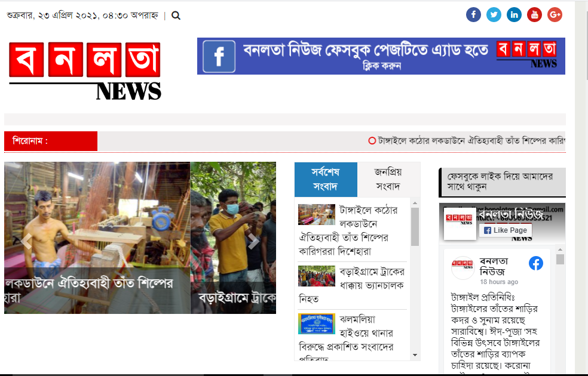Click the Facebook icon in top bar

473,15
